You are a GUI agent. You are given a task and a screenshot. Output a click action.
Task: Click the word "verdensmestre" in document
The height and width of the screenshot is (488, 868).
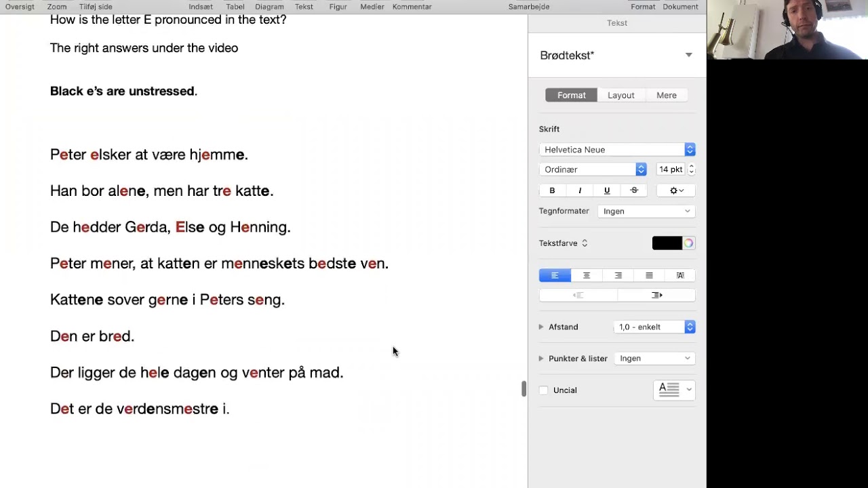pos(167,409)
